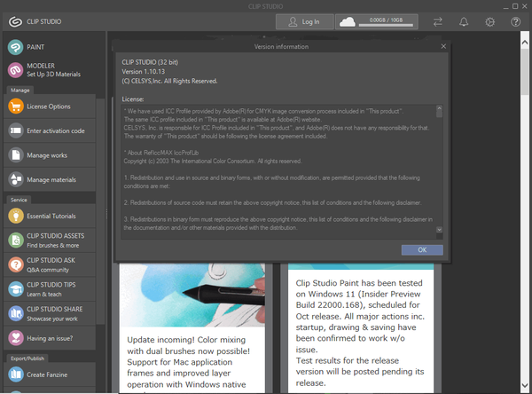Screen dimensions: 532x394
Task: Click the Enter activation code ticket icon
Action: (16, 130)
